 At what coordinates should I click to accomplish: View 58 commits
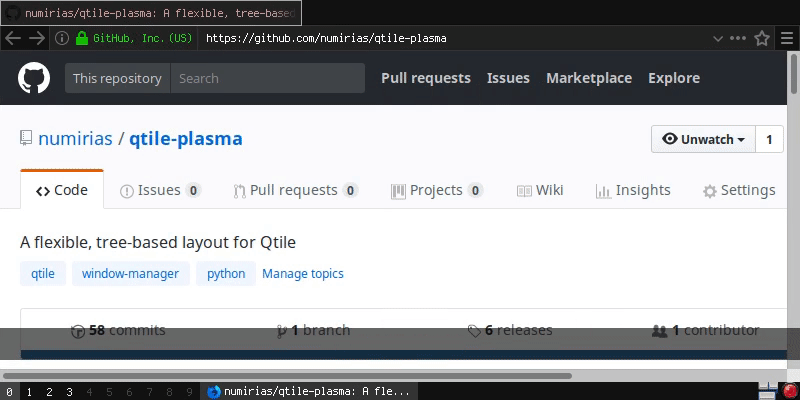118,330
